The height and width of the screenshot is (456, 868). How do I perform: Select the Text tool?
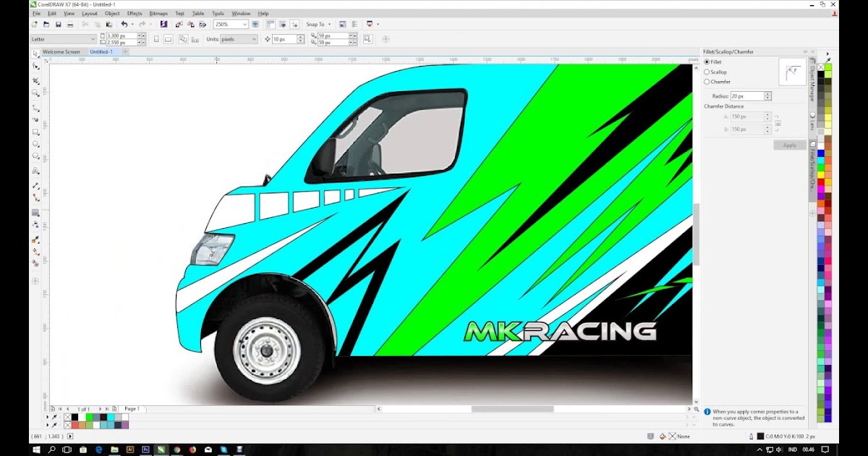click(35, 171)
